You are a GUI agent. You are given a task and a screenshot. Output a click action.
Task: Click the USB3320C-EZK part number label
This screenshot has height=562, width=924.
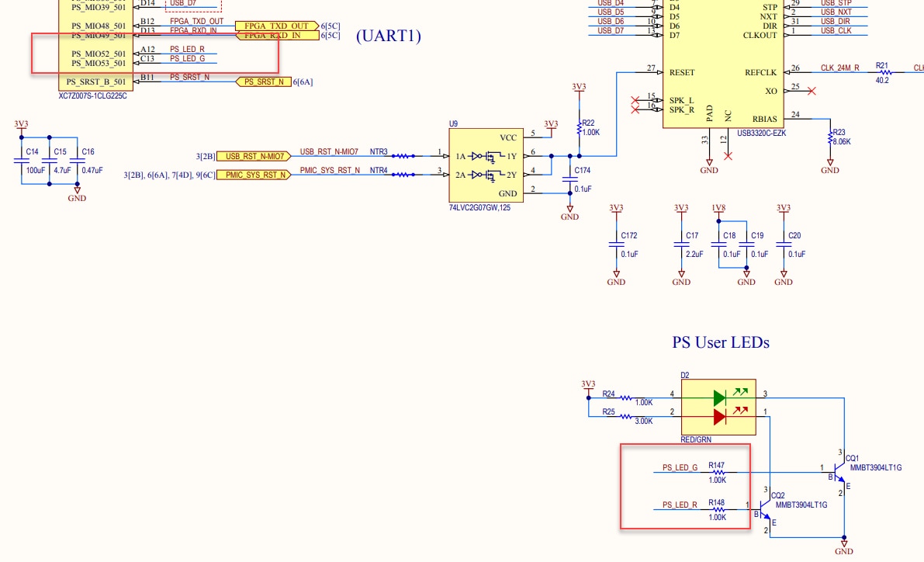tap(761, 134)
